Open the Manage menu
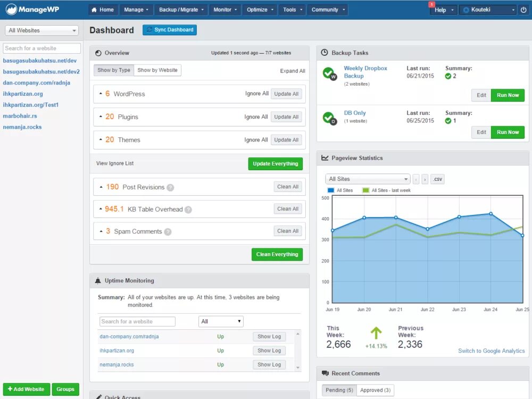 (x=136, y=10)
